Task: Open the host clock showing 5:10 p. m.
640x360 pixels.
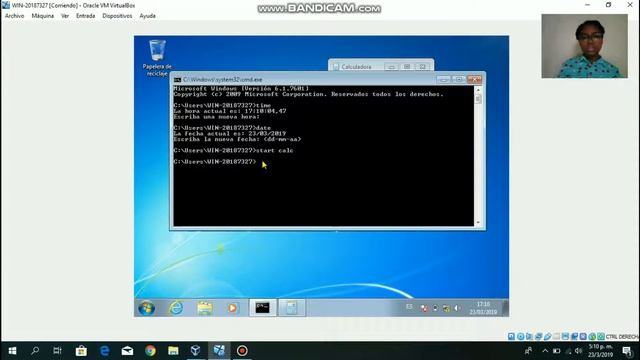Action: (x=601, y=351)
